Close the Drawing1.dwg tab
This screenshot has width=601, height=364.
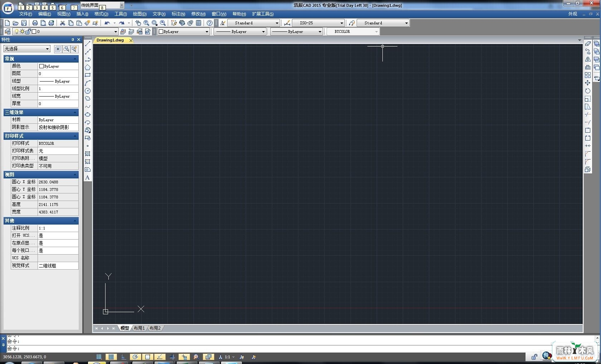pos(131,40)
